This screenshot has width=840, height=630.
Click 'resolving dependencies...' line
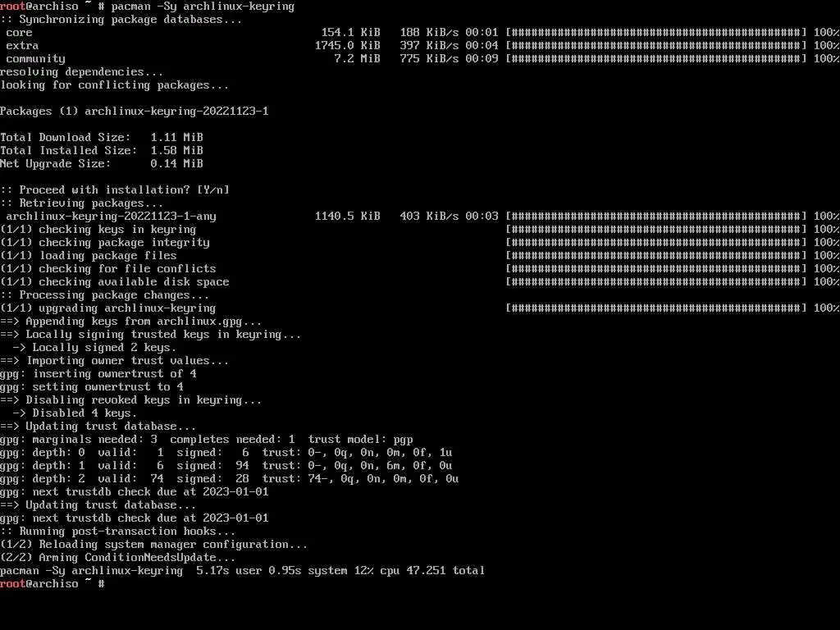[x=81, y=72]
